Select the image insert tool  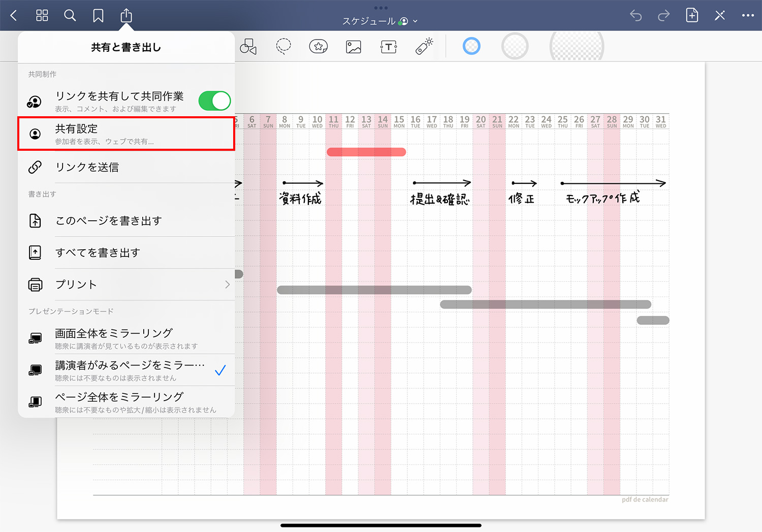point(354,47)
